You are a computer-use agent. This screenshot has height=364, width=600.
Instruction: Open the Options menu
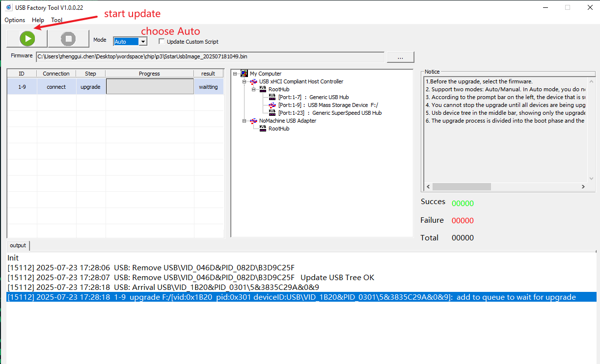point(15,20)
